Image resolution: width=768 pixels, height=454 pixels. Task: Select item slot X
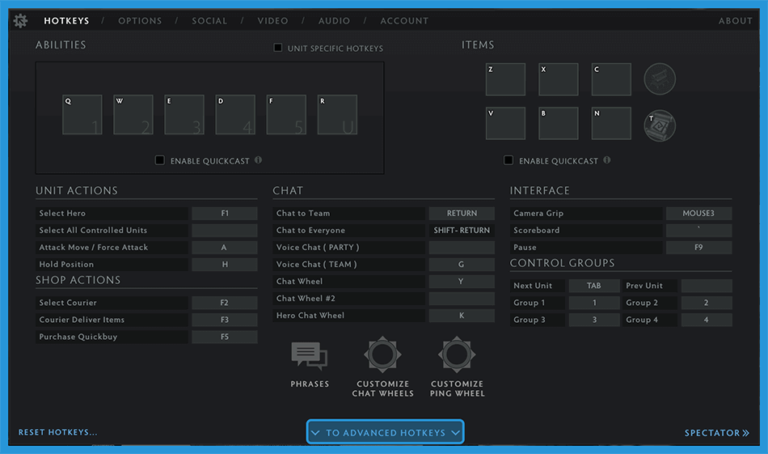click(558, 79)
